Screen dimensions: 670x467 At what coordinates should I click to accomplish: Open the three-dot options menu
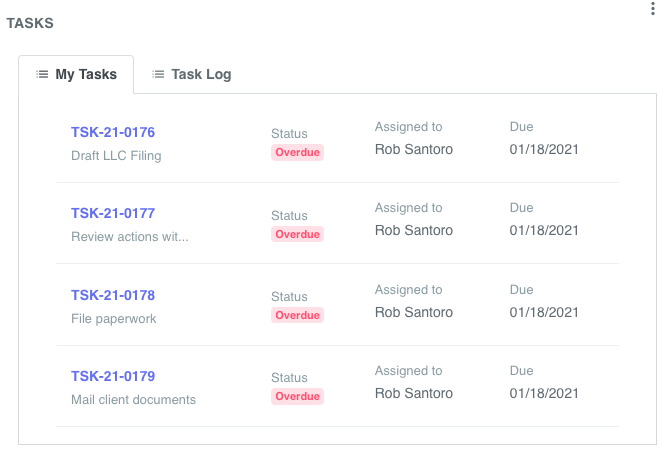(652, 9)
